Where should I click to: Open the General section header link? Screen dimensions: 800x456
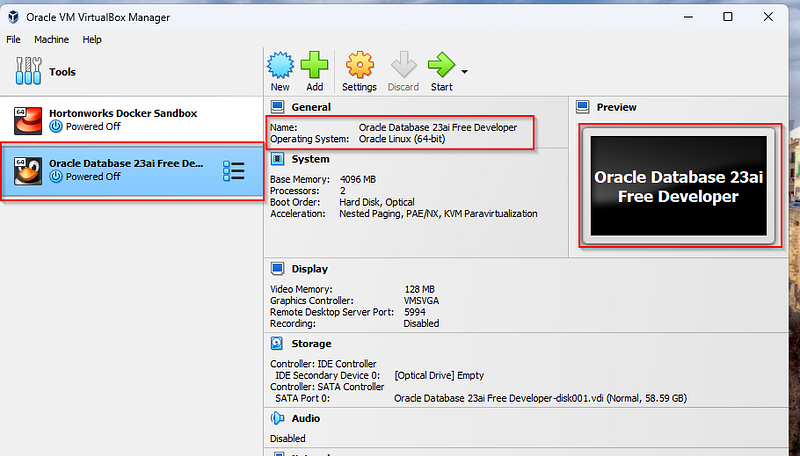pos(311,107)
